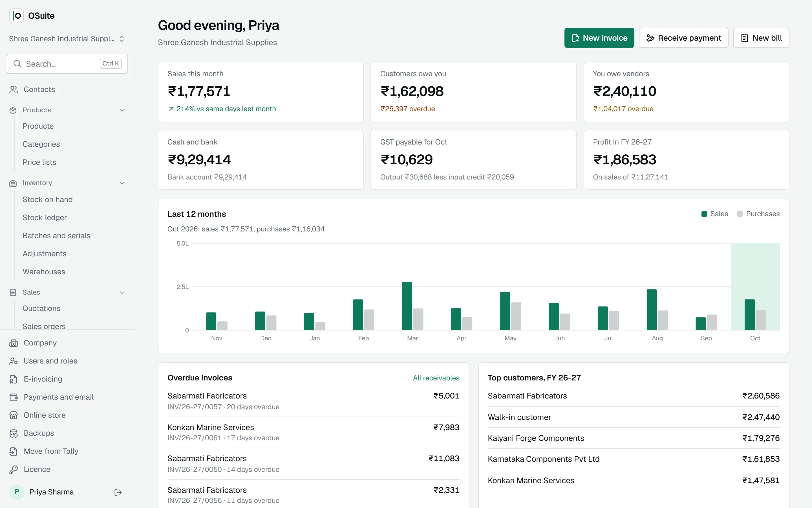Open the All receivables link
The width and height of the screenshot is (812, 508).
click(x=436, y=378)
